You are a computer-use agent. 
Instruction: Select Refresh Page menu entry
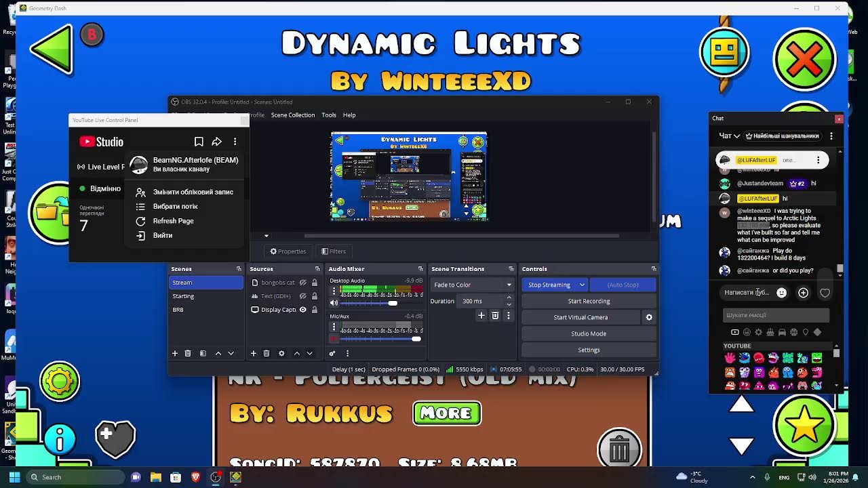[184, 221]
